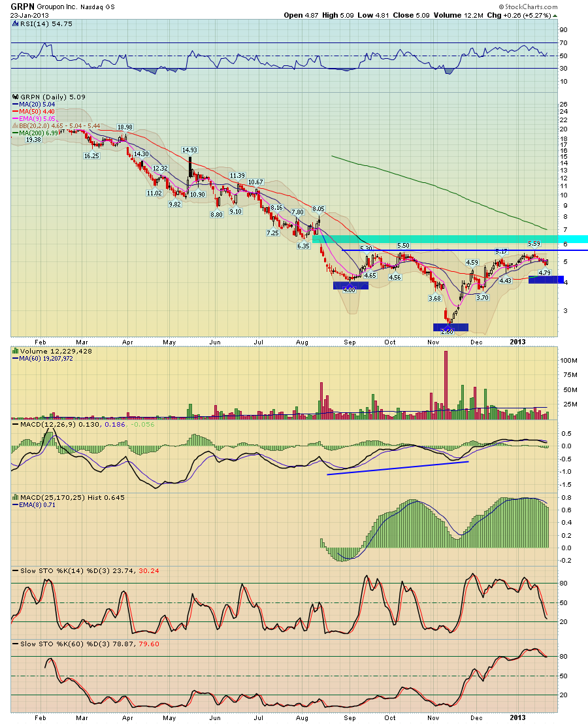Click the 2.60 price bottom label

[x=448, y=331]
